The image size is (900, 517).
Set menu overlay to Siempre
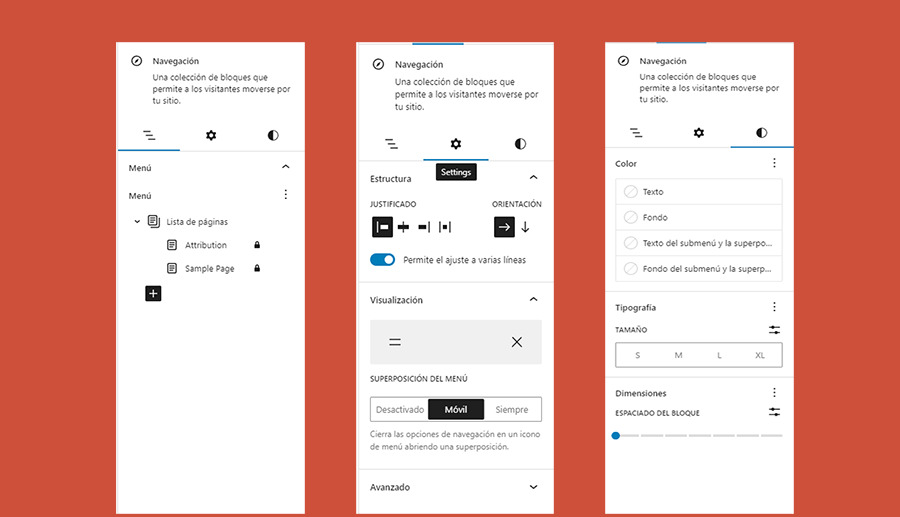pyautogui.click(x=512, y=409)
